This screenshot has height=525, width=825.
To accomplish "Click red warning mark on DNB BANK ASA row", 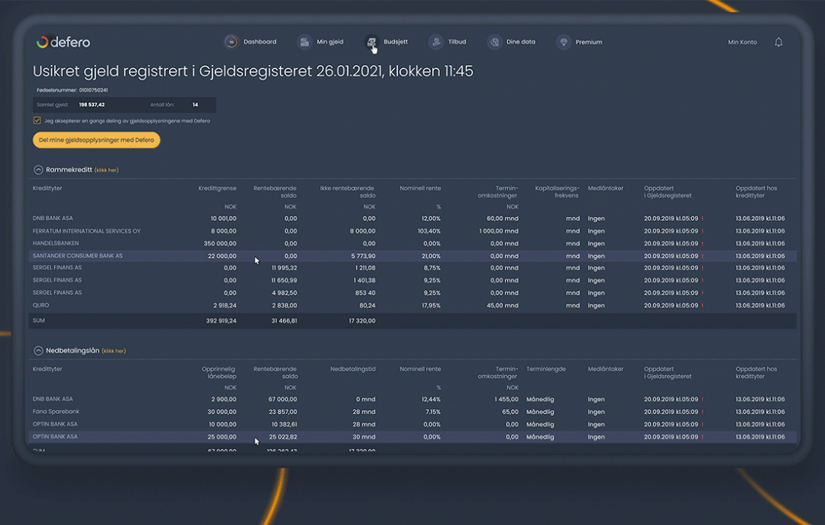I will coord(702,218).
